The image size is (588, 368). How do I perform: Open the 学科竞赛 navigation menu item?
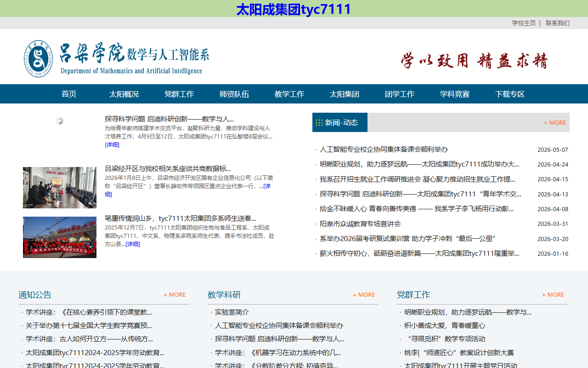coord(455,94)
